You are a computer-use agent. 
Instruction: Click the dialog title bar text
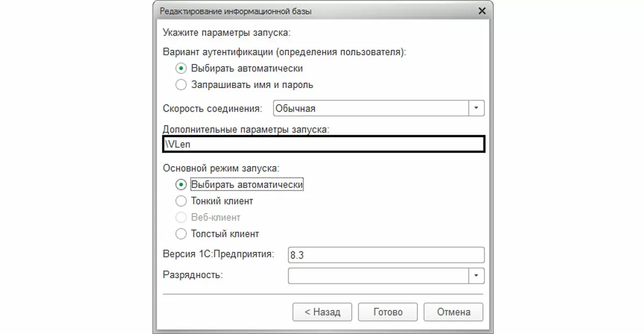(x=236, y=11)
